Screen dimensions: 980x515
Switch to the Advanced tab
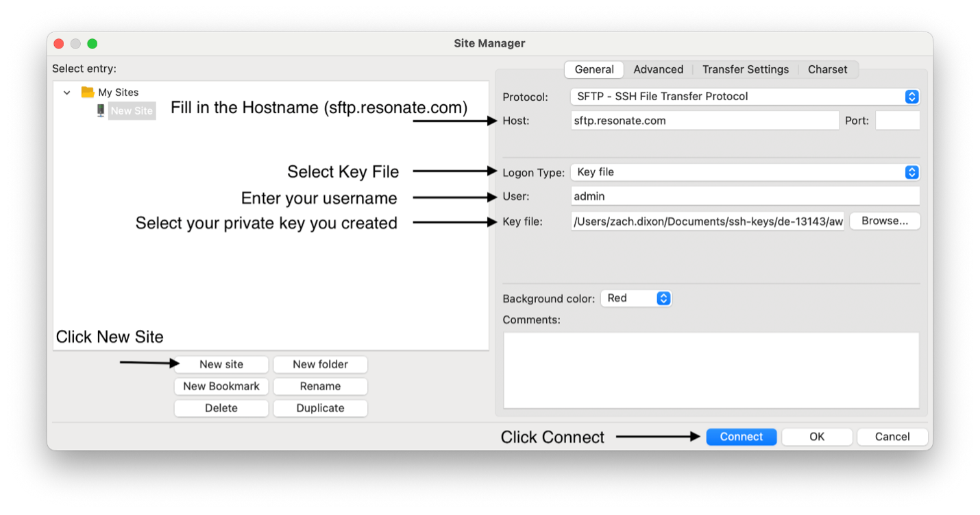(x=658, y=69)
